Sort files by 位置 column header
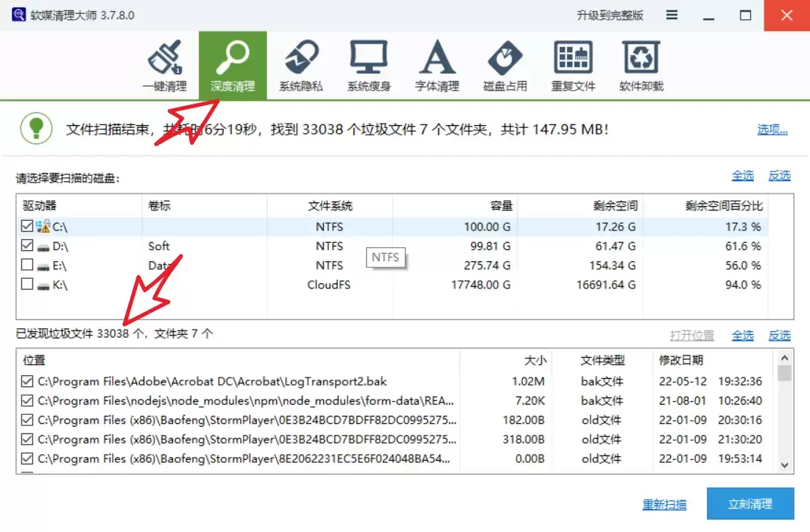Screen dimensions: 810x532 pos(238,360)
